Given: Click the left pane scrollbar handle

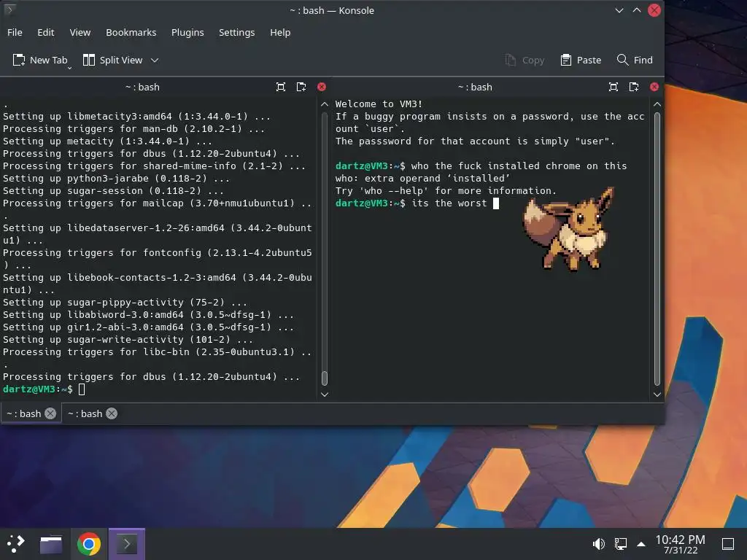Looking at the screenshot, I should 325,378.
